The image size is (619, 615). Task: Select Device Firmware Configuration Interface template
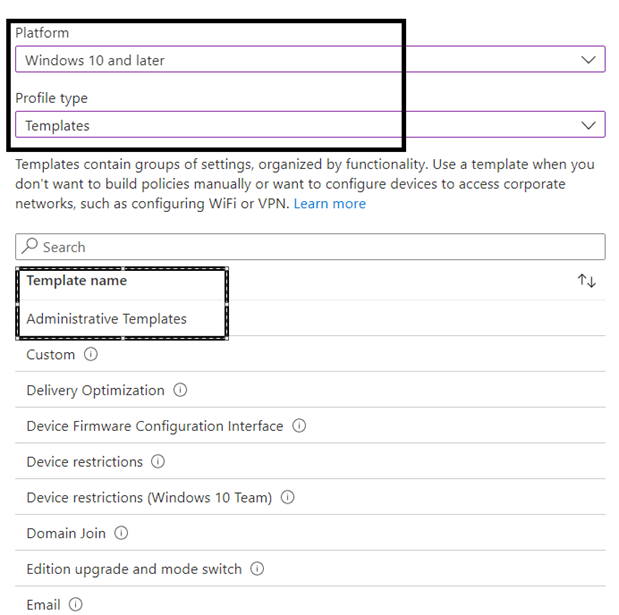[155, 426]
